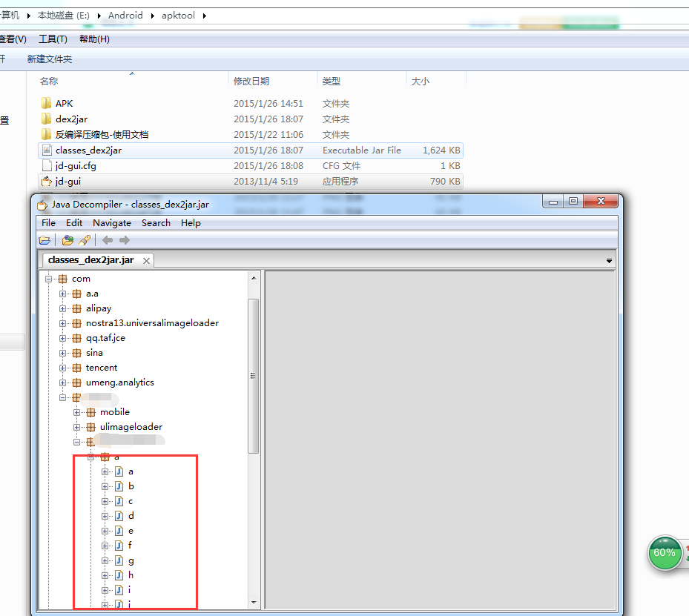Open the tab list dropdown arrow
This screenshot has width=689, height=616.
(609, 261)
